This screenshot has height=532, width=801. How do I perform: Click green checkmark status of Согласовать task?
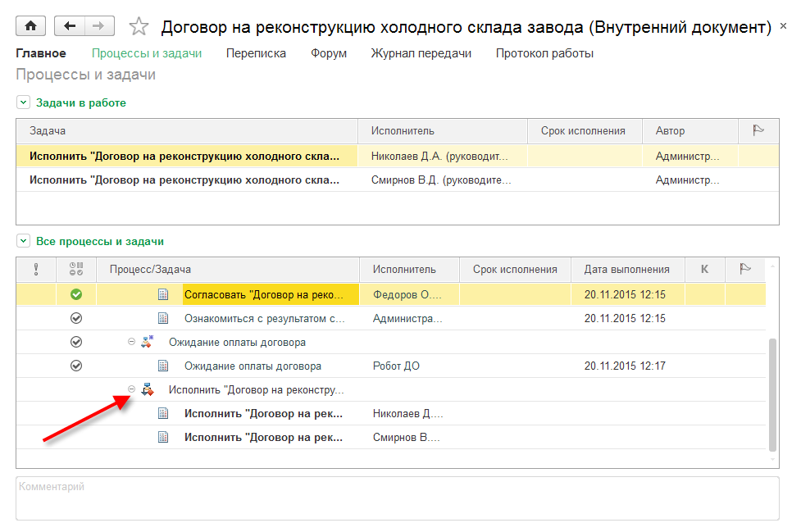(76, 294)
